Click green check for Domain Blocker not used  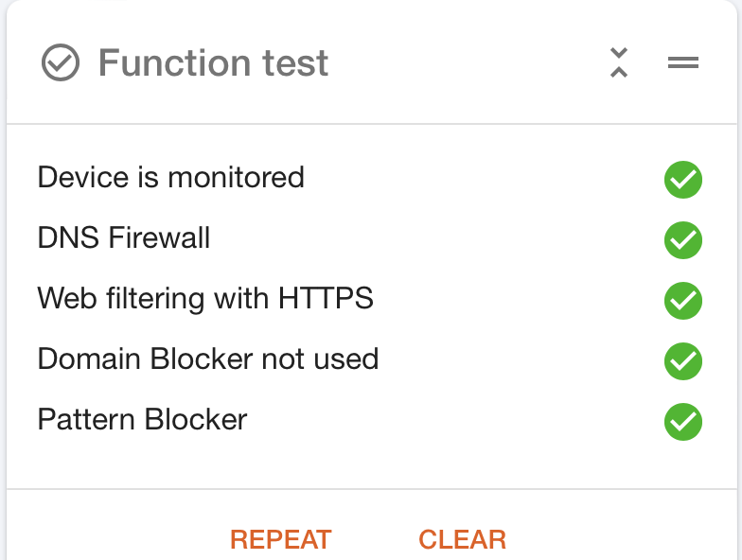(683, 361)
